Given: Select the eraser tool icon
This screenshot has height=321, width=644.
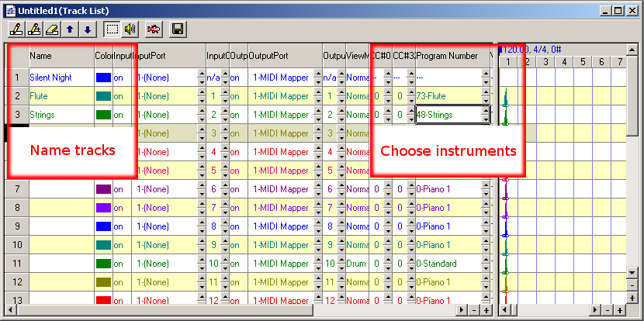Looking at the screenshot, I should tap(51, 29).
